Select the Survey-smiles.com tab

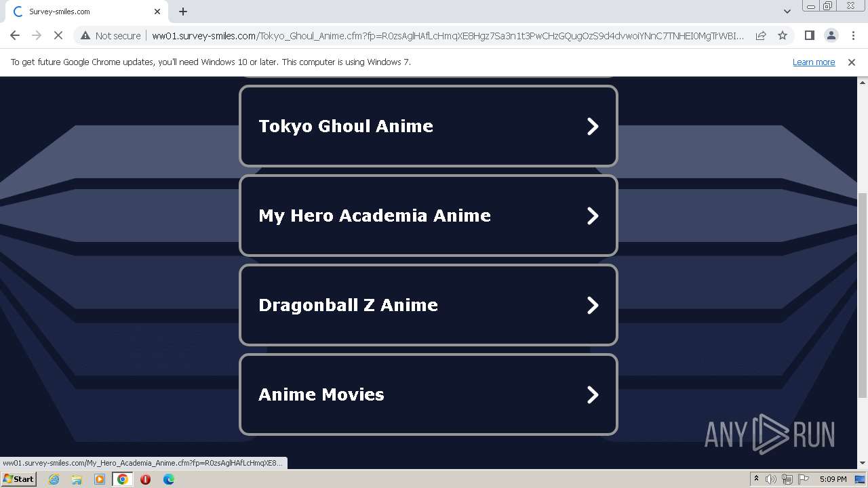point(85,12)
